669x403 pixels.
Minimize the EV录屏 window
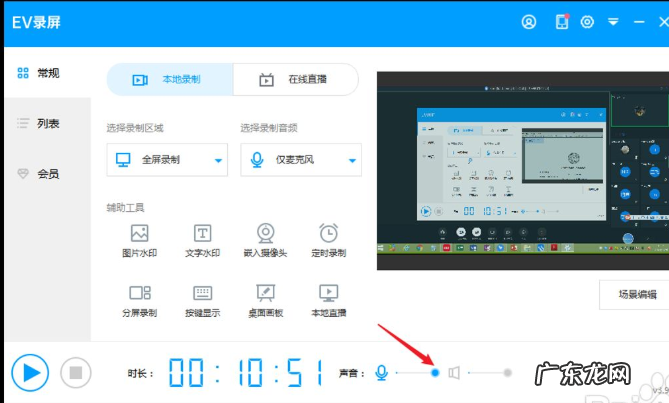[639, 22]
